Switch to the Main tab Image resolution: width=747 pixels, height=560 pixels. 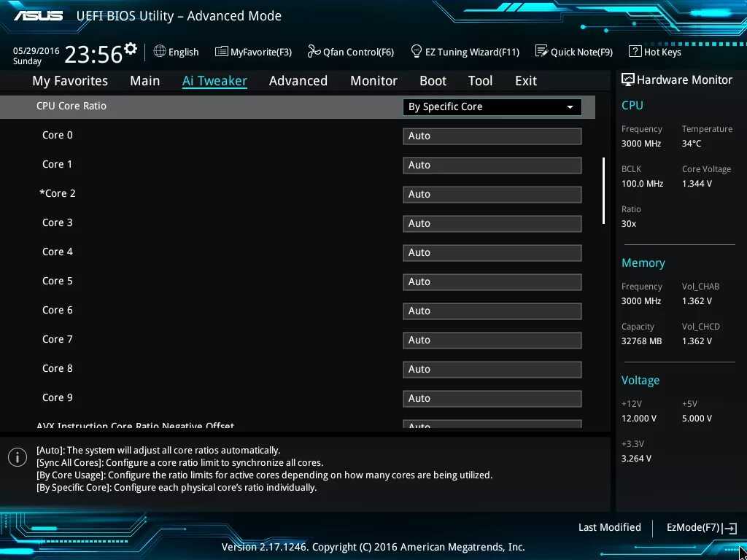click(145, 80)
